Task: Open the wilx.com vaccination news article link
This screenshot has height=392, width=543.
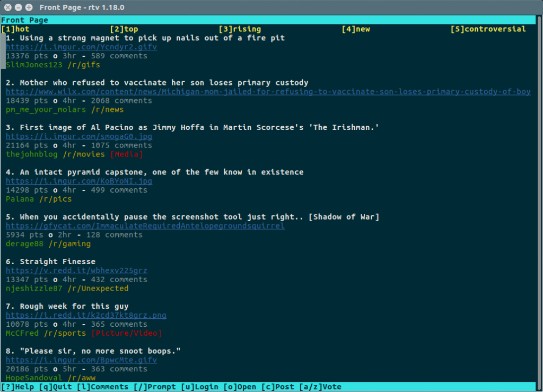Action: pyautogui.click(x=265, y=91)
